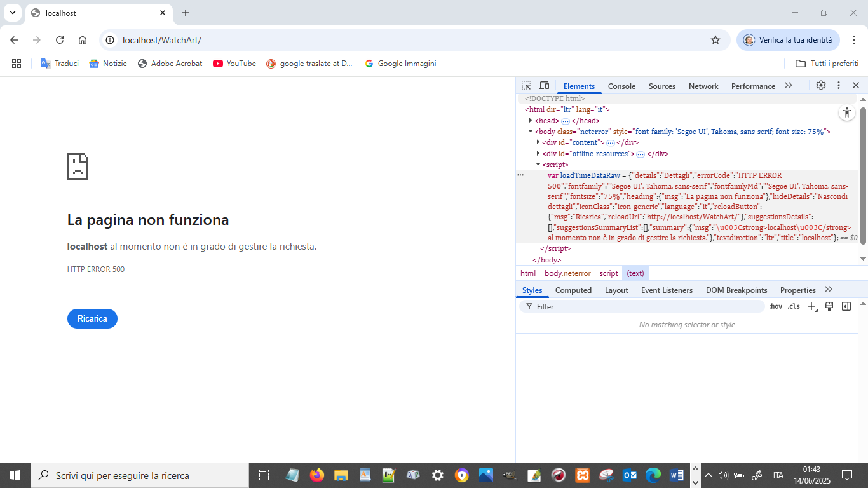Screen dimensions: 868x488
Task: Open Chrome three-dot main menu
Action: pyautogui.click(x=854, y=40)
